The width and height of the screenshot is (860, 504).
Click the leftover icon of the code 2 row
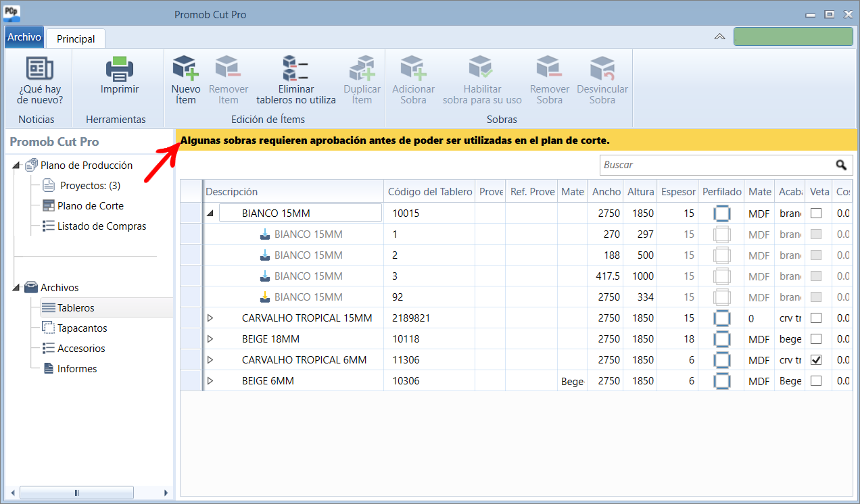coord(265,255)
